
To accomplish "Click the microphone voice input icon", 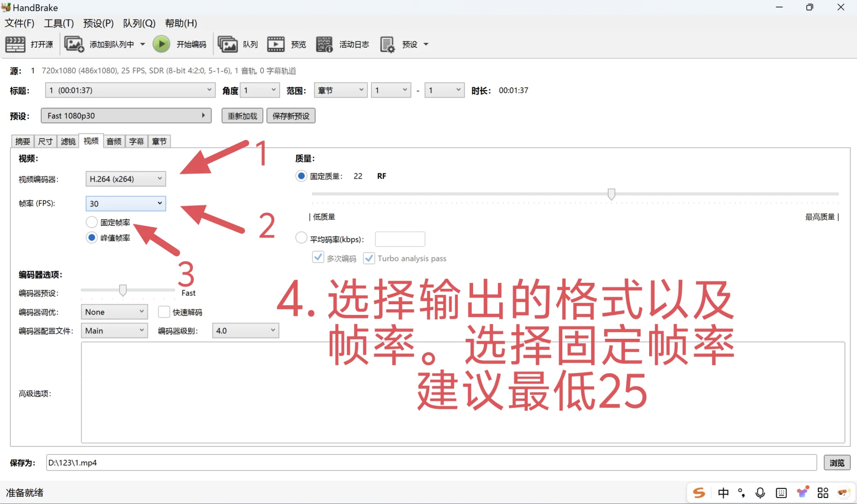I will 760,493.
